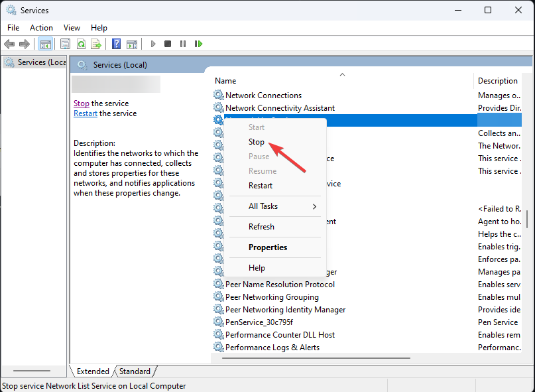This screenshot has height=392, width=535.
Task: Switch to the Standard tab
Action: pos(135,371)
